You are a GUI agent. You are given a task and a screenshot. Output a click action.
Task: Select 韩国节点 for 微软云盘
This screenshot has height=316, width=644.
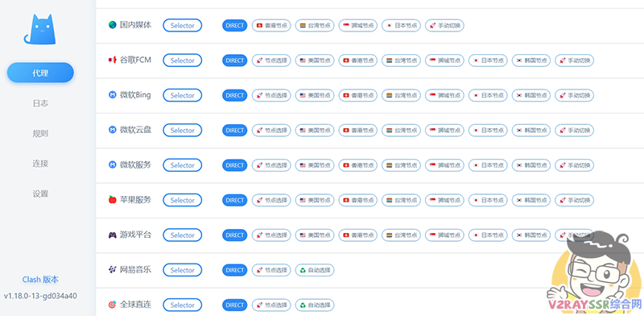(x=531, y=131)
